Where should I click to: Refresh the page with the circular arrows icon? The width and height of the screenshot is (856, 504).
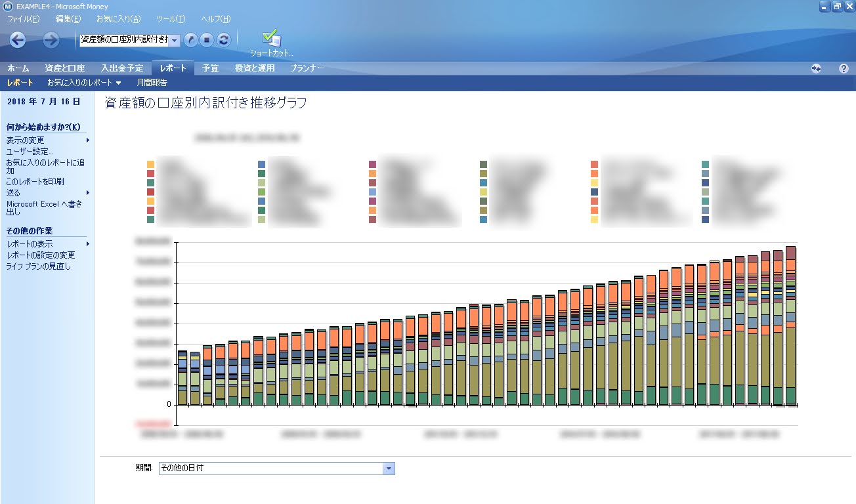coord(223,40)
